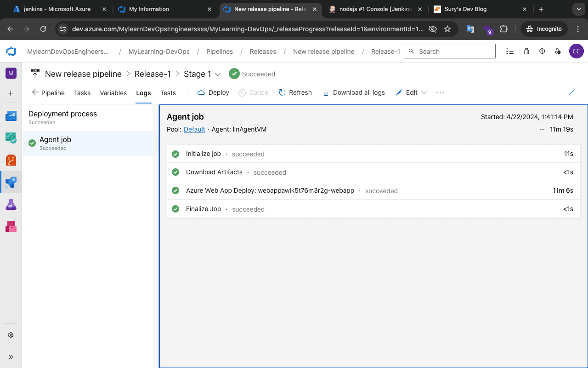The width and height of the screenshot is (588, 368).
Task: Open Azure DevOps home logo
Action: pyautogui.click(x=11, y=52)
